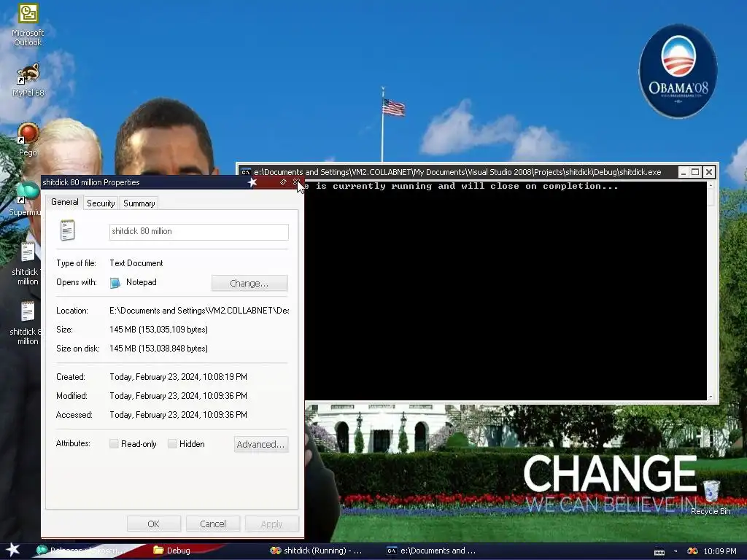Select the Pego desktop icon
Image resolution: width=747 pixels, height=560 pixels.
point(28,139)
